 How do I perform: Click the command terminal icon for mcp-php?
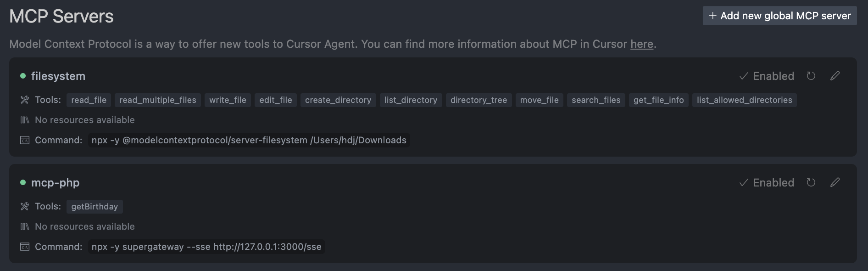tap(24, 247)
